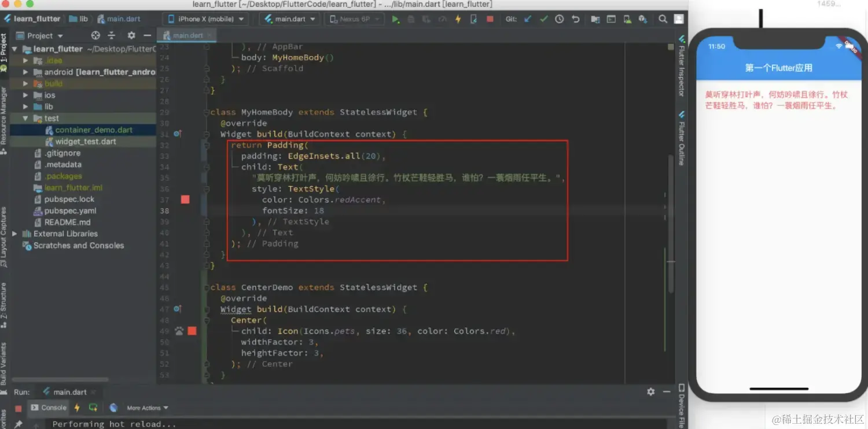Click the locate target icon in Project panel

point(95,35)
